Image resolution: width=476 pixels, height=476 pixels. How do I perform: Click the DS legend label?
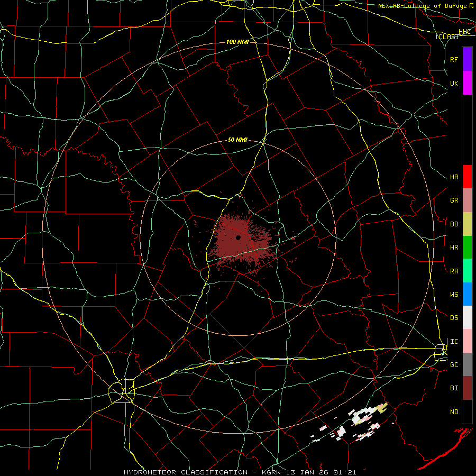(454, 318)
